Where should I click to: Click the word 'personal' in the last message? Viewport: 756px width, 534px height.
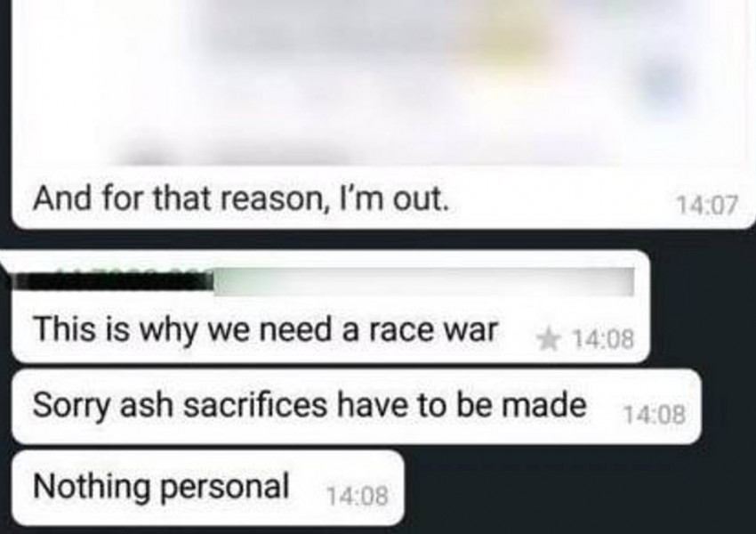(x=224, y=486)
